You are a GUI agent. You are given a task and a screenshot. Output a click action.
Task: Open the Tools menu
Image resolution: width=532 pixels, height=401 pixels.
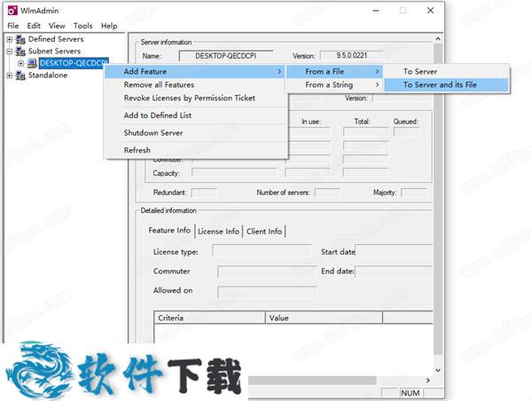click(82, 26)
